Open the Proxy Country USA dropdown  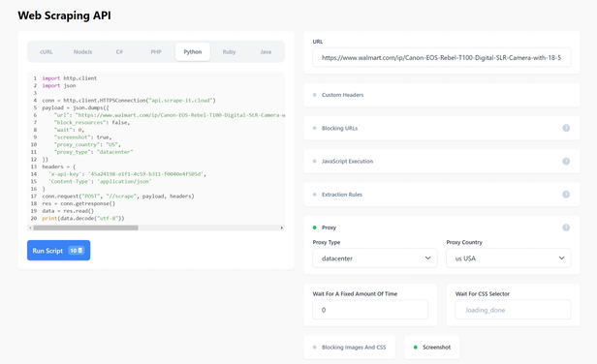pyautogui.click(x=508, y=258)
